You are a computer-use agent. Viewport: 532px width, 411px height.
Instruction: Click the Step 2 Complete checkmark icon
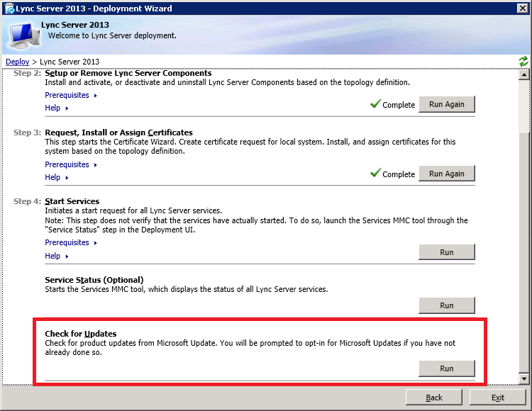click(x=375, y=103)
